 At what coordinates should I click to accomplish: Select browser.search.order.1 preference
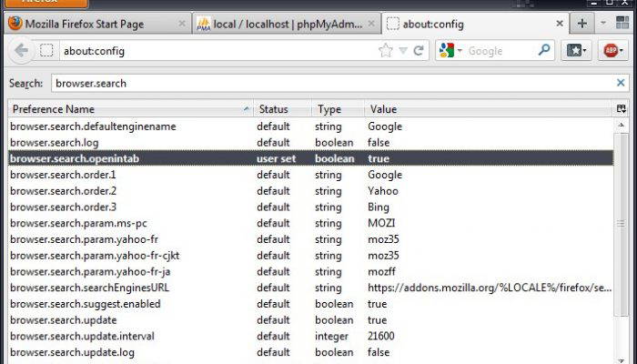tap(63, 175)
